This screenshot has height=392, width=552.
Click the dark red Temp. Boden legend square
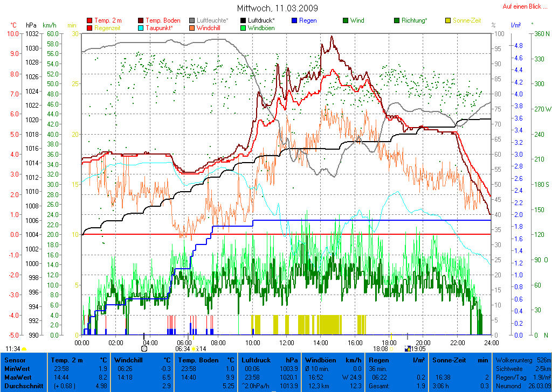click(x=141, y=20)
